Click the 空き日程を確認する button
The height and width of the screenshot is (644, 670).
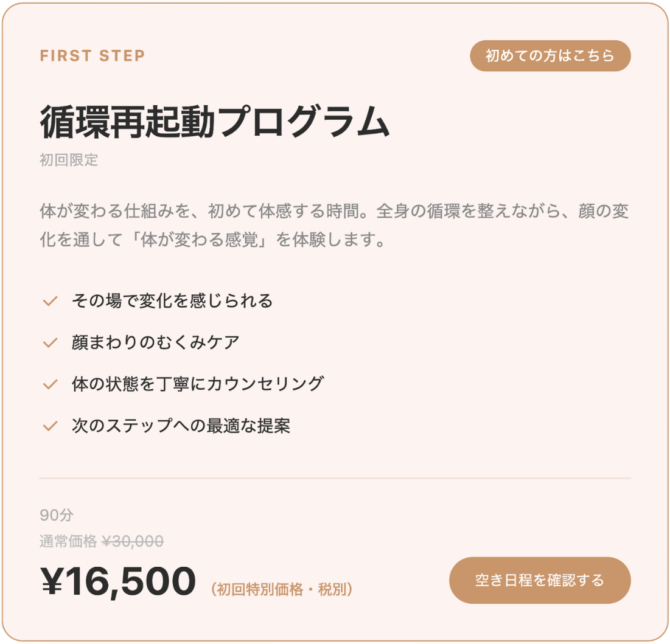[539, 580]
